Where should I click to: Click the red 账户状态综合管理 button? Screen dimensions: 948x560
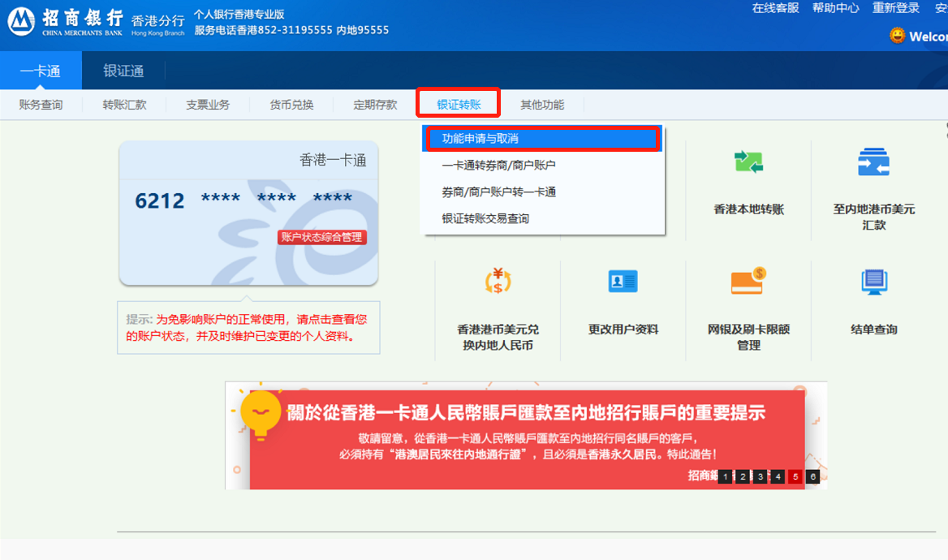pos(321,237)
